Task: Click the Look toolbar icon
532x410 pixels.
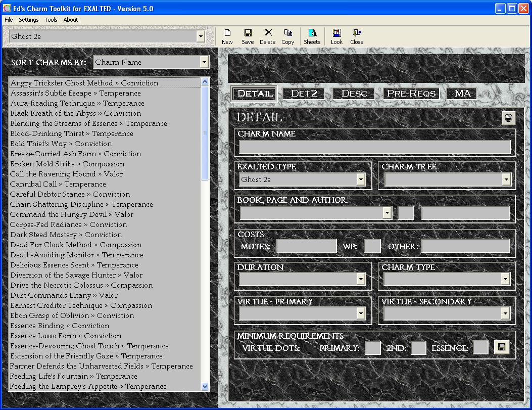Action: tap(336, 36)
